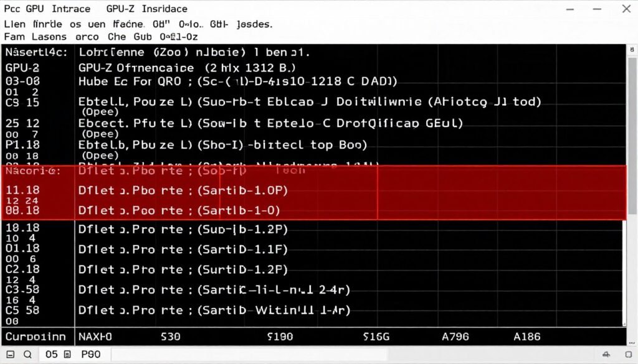Click the empty input field in bottom bar
The height and width of the screenshot is (364, 638).
coord(249,354)
